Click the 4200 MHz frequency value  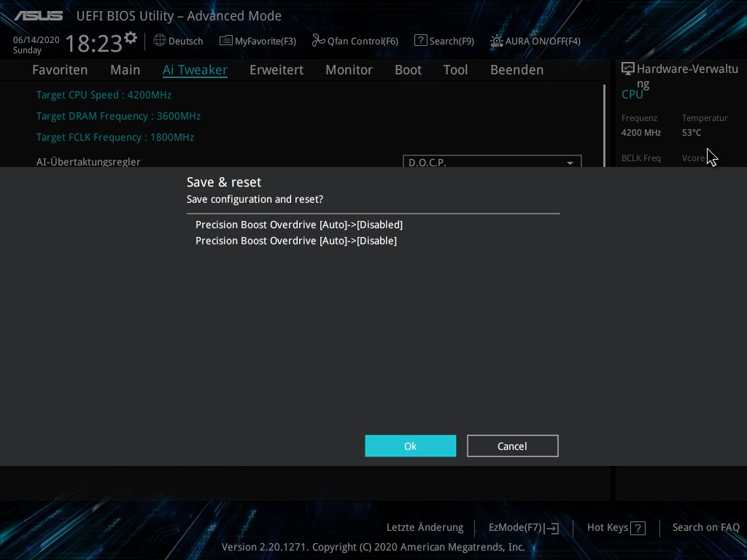point(641,133)
